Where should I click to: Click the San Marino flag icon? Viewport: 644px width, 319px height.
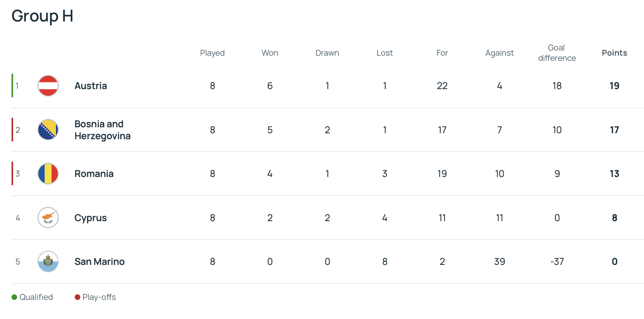click(48, 262)
